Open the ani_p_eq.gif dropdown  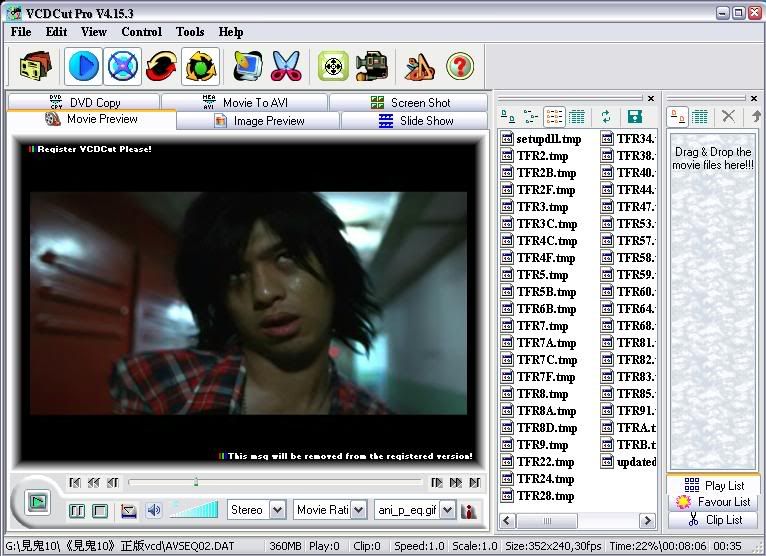tap(447, 511)
